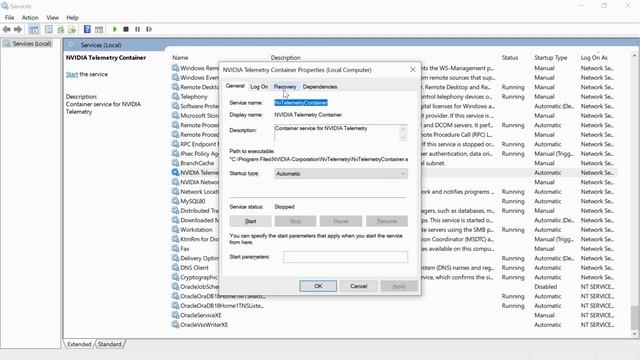Click the Pause Service toolbar icon

(138, 29)
